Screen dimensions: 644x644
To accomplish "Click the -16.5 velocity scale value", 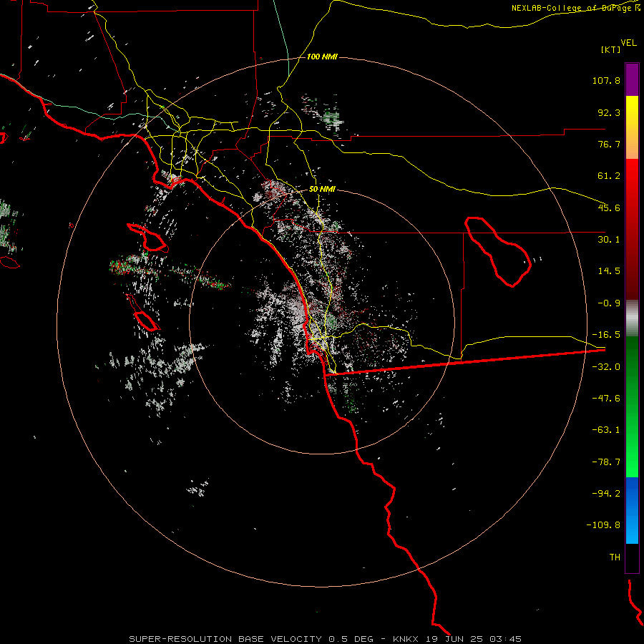I will (x=606, y=335).
